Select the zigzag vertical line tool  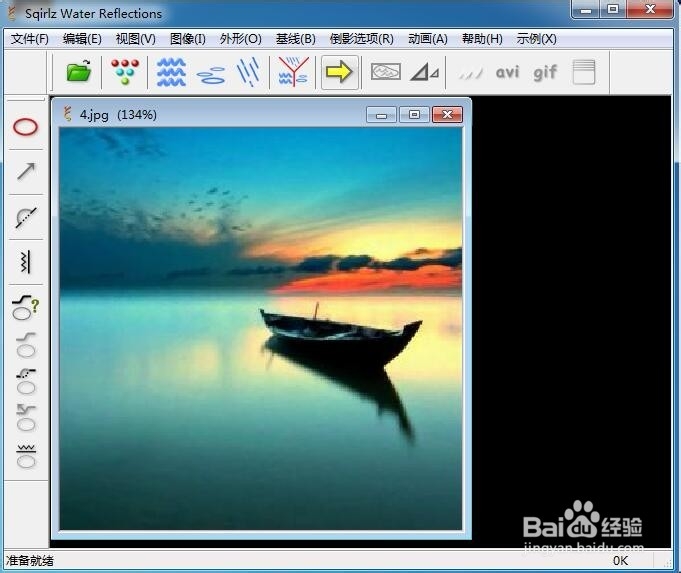[x=26, y=262]
